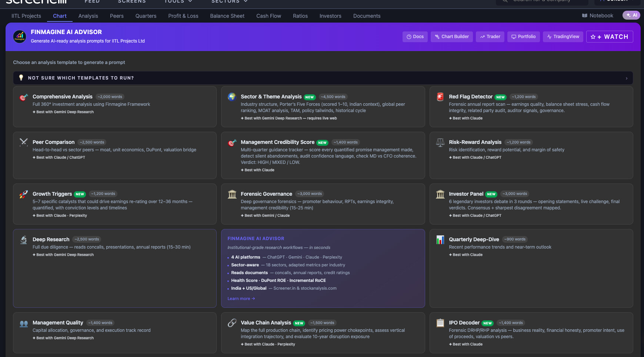Click the Peer Comparison crossed-swords icon
This screenshot has height=357, width=644.
[x=24, y=142]
